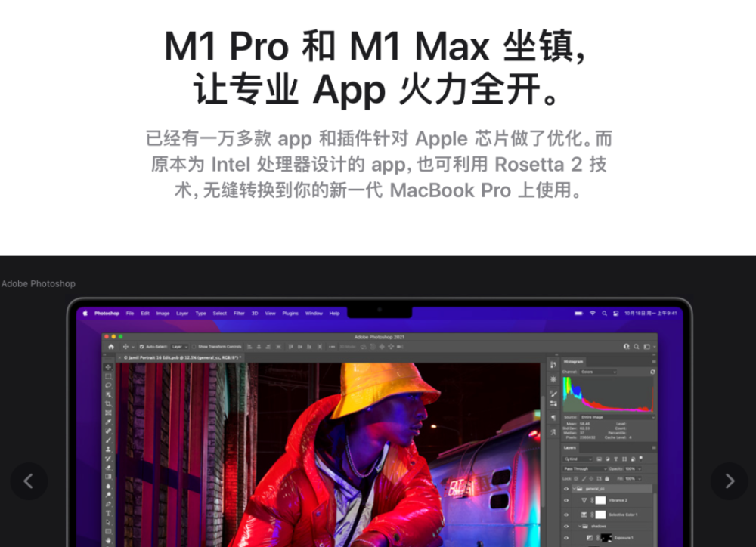Select the Brush tool

(108, 440)
